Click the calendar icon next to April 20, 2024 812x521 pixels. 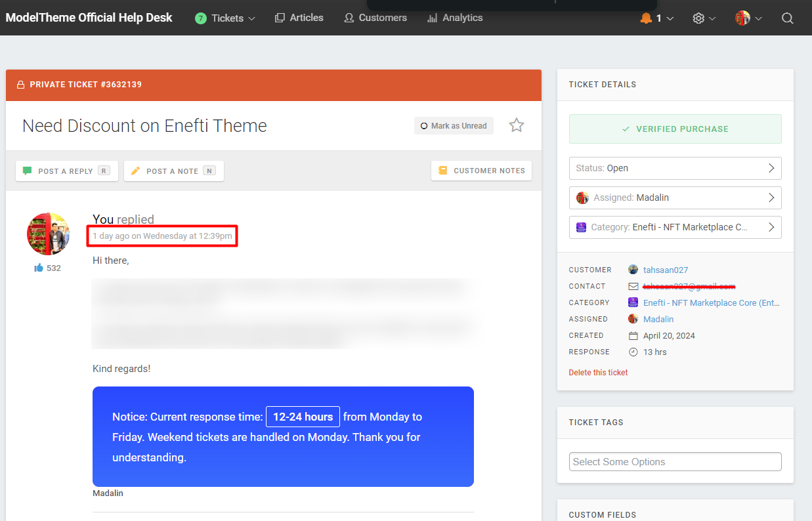633,335
